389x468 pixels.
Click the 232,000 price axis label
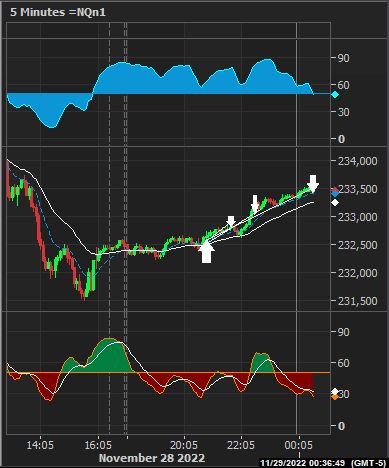coord(358,273)
